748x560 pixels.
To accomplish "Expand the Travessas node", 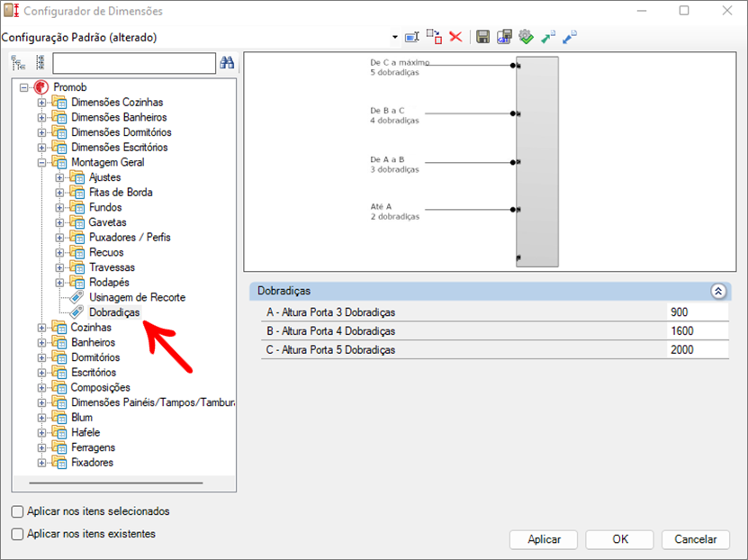I will 59,267.
